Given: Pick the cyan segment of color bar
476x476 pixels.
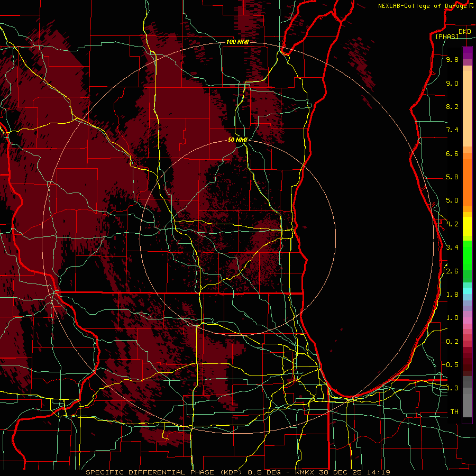Looking at the screenshot, I should tap(467, 291).
